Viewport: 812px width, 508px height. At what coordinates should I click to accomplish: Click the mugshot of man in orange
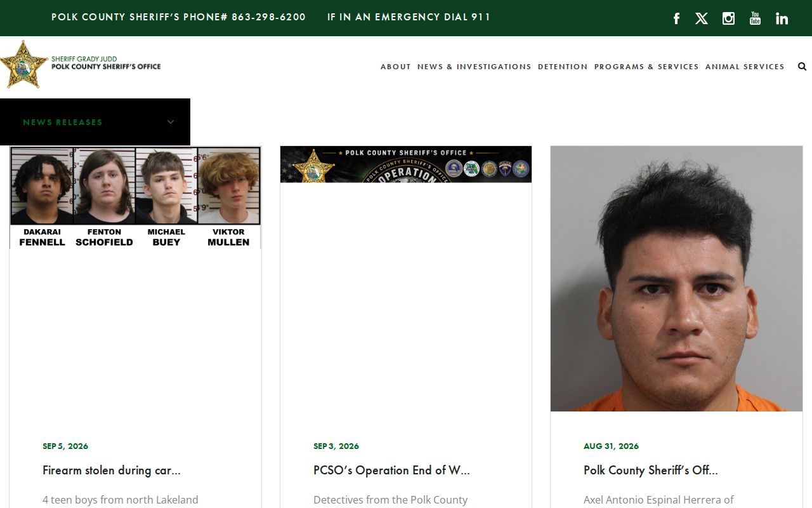(x=676, y=279)
